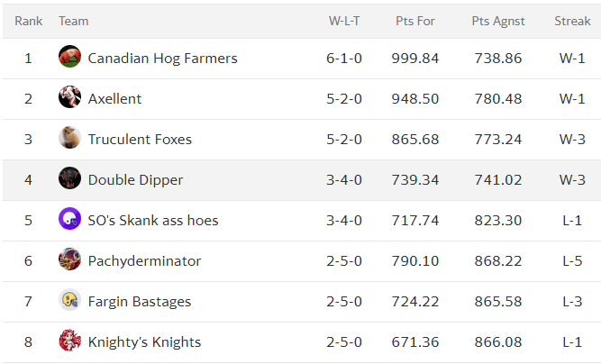The height and width of the screenshot is (364, 601).
Task: Sort table by Pts Agnst header
Action: [498, 21]
